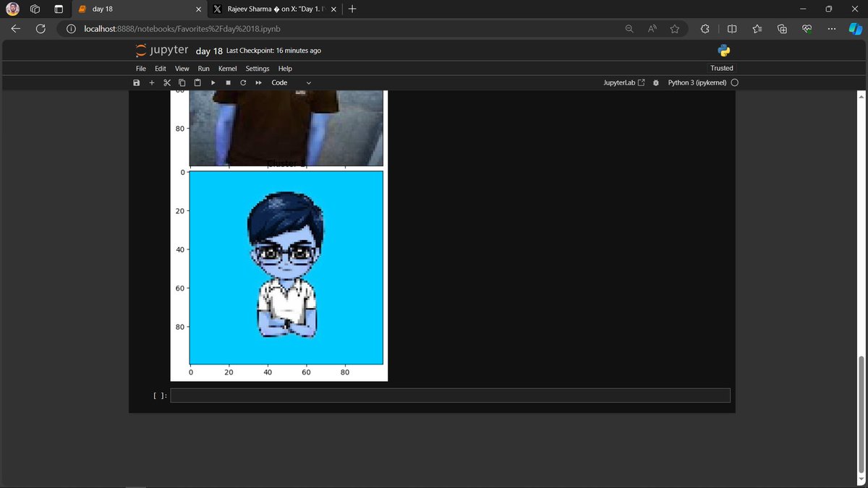
Task: Open the Favorites list
Action: 757,29
